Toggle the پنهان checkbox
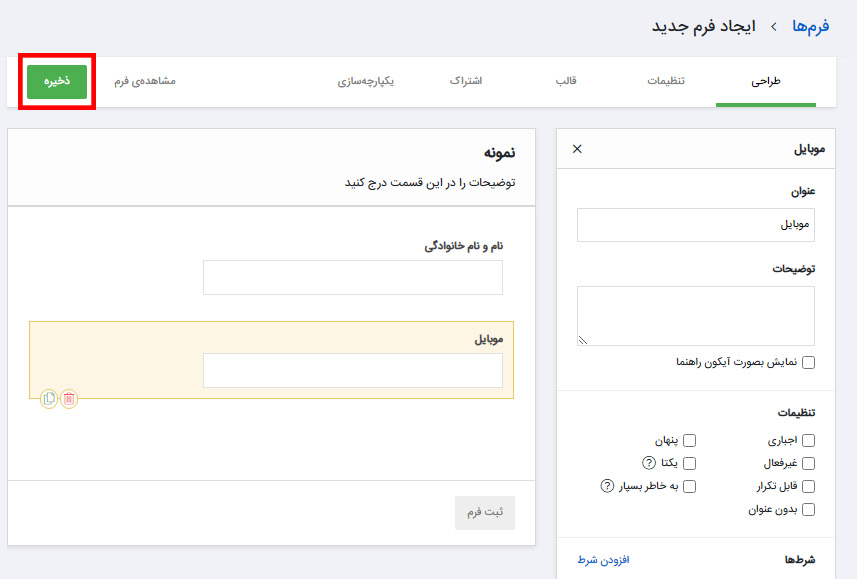Screen dimensions: 857x579 689,440
